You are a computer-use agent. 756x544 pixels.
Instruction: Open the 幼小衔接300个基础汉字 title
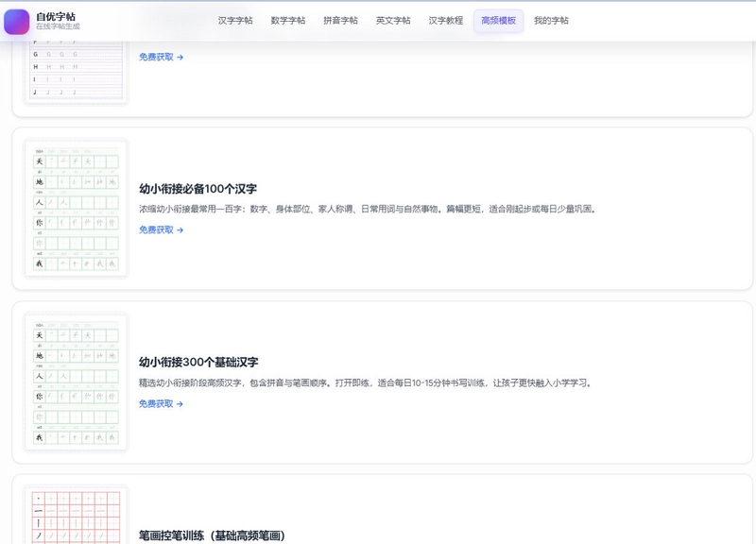(198, 363)
